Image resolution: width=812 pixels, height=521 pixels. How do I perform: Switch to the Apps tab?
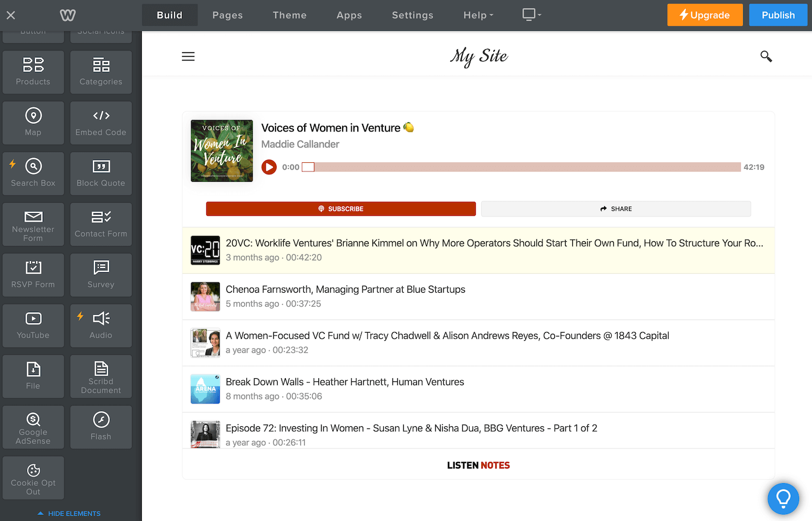tap(349, 15)
